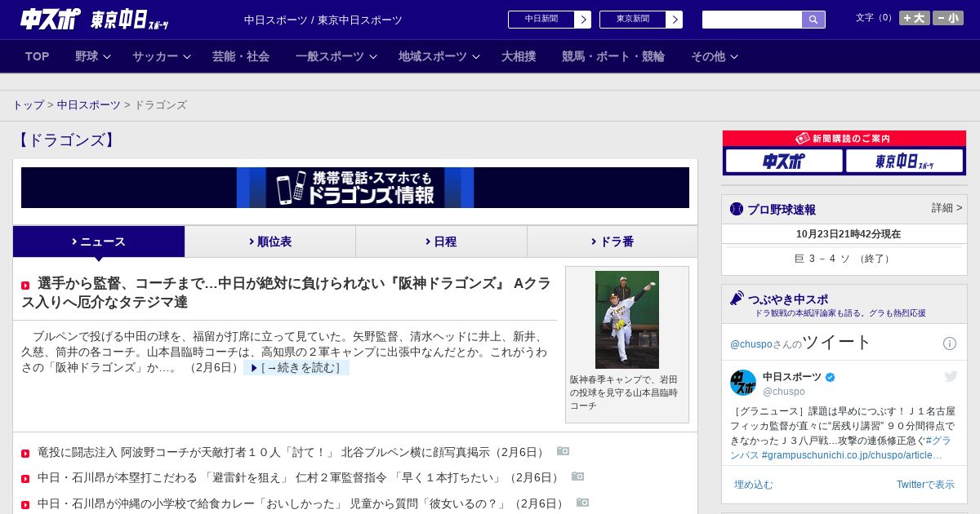Click camera icon beside 給食カレー article
Viewport: 980px width, 514px height.
point(582,503)
